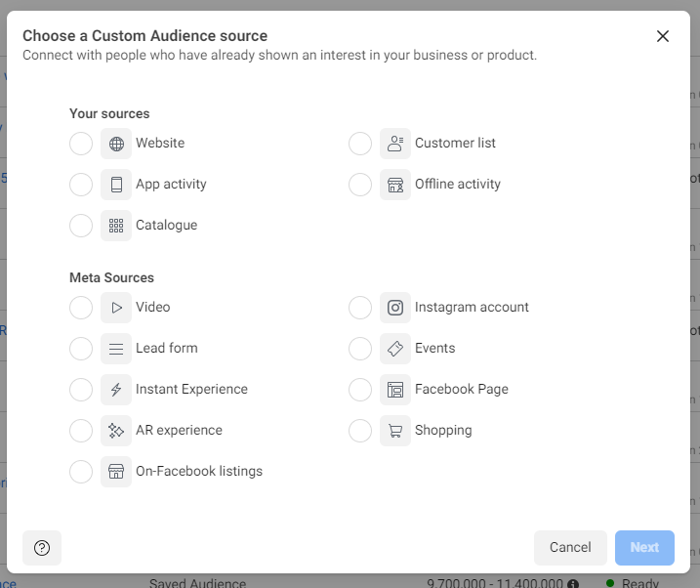Screen dimensions: 700x588
Task: Select the Lead form radio button
Action: [81, 349]
